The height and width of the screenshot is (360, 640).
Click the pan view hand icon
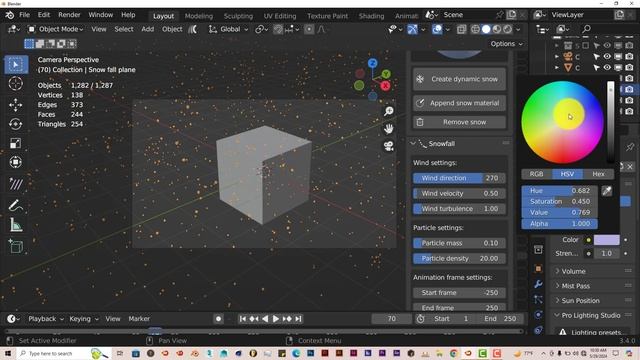click(x=389, y=129)
